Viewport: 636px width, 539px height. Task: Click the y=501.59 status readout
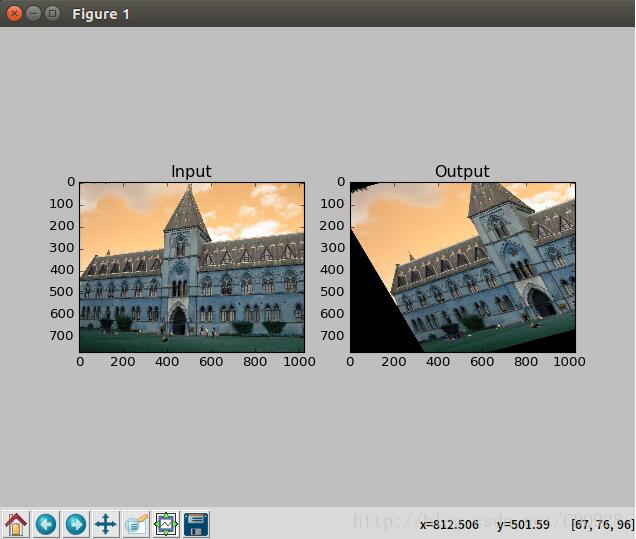pyautogui.click(x=523, y=524)
